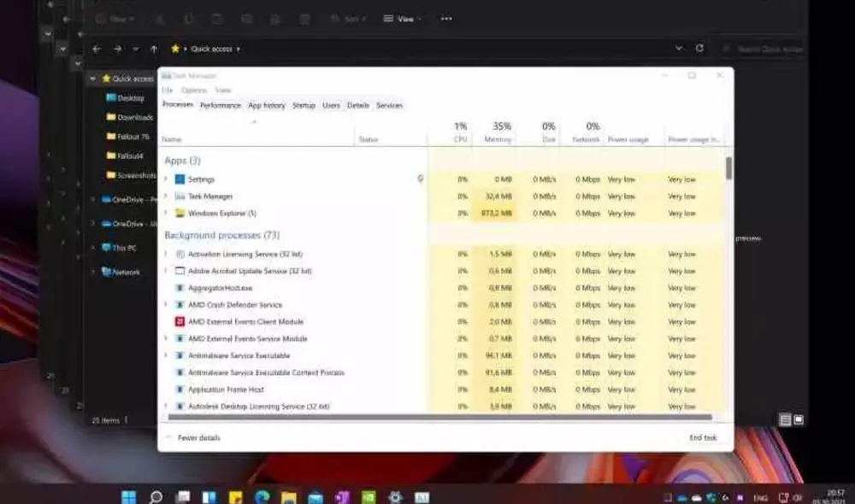
Task: Click the Delete icon in File Explorer toolbar
Action: [303, 17]
